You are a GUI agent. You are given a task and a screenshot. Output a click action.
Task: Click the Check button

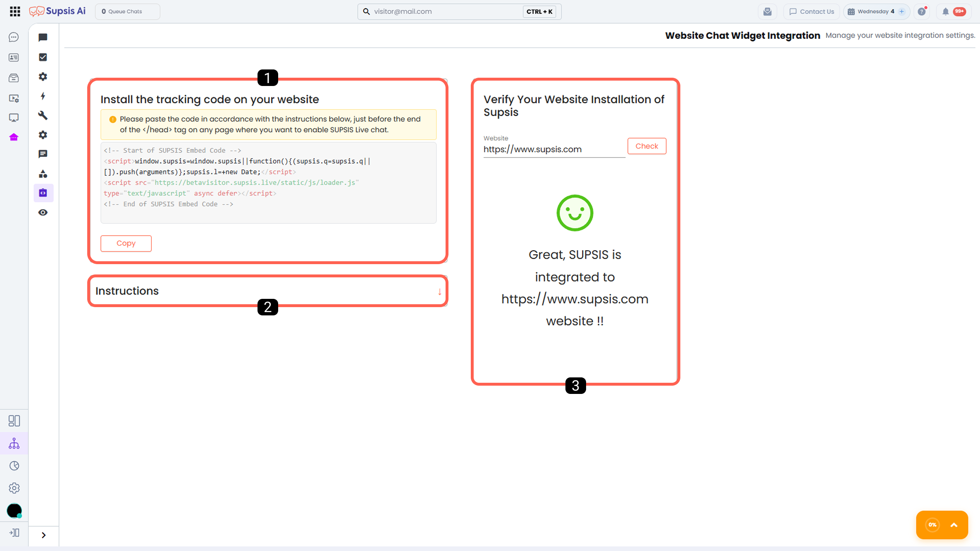click(647, 146)
